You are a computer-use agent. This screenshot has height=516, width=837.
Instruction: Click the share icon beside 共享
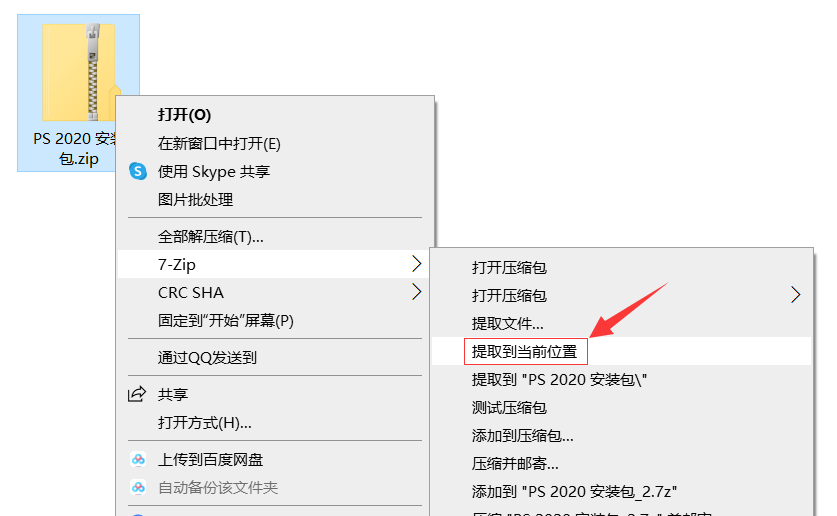[x=137, y=394]
